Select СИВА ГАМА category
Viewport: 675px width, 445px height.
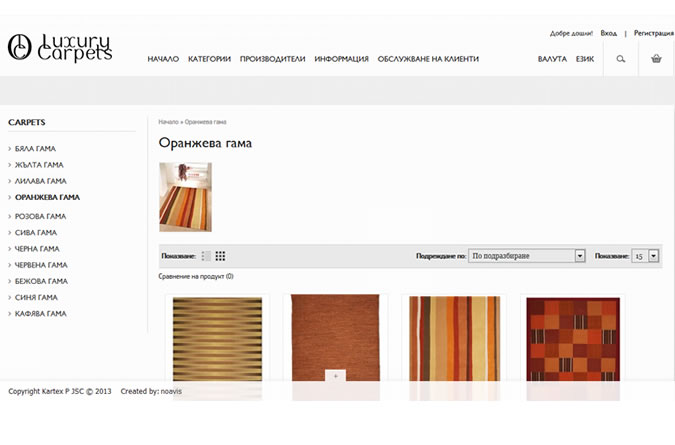tap(36, 233)
